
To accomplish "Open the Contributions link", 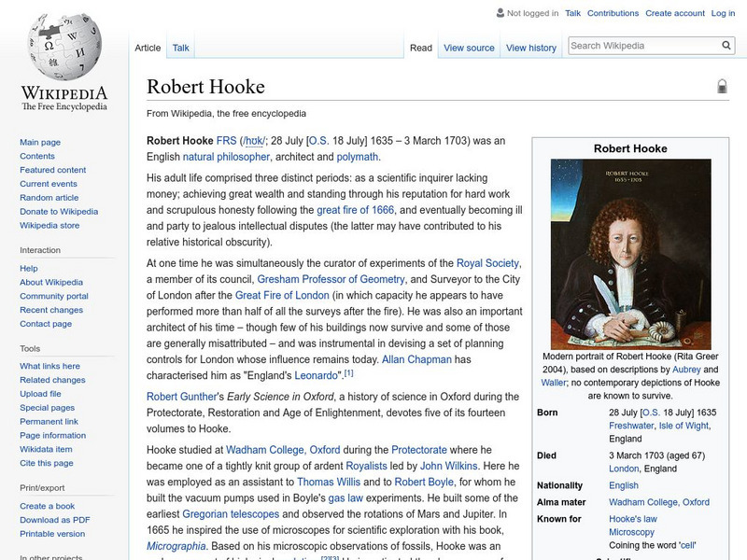I will coord(613,13).
